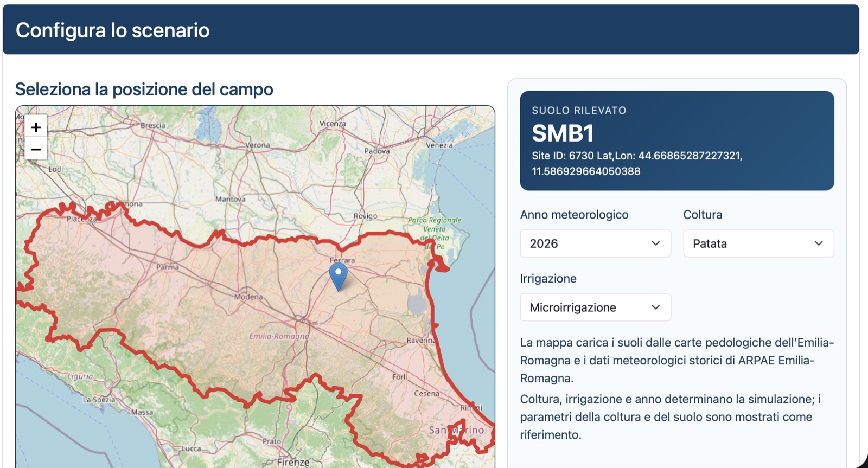
Task: Click the SUOLO RILEVATO label
Action: coord(579,111)
